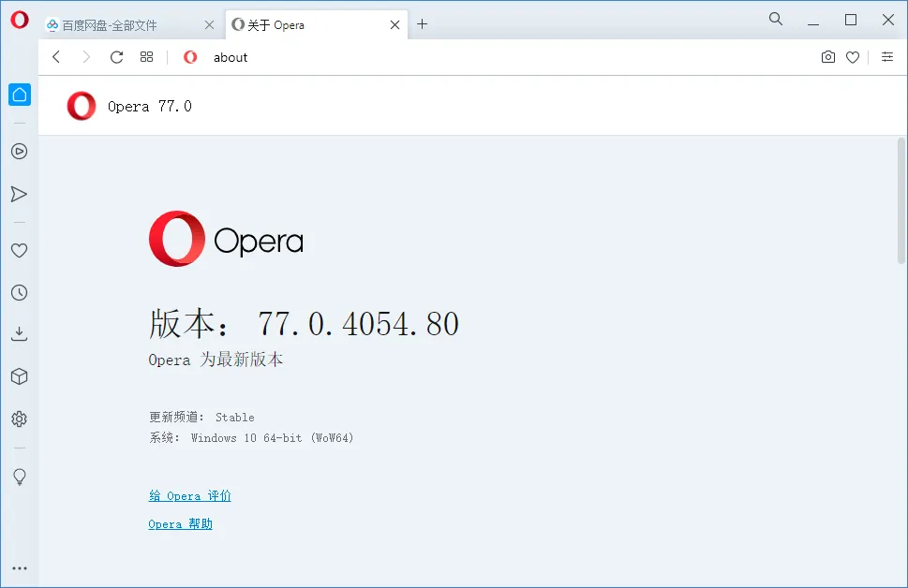
Task: Open Settings with the gear icon
Action: 19,419
